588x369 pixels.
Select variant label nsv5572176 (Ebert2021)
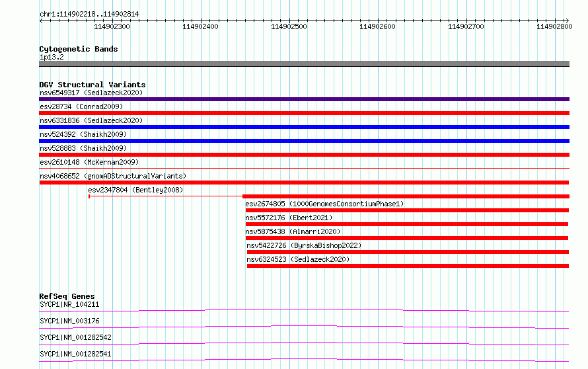click(289, 218)
